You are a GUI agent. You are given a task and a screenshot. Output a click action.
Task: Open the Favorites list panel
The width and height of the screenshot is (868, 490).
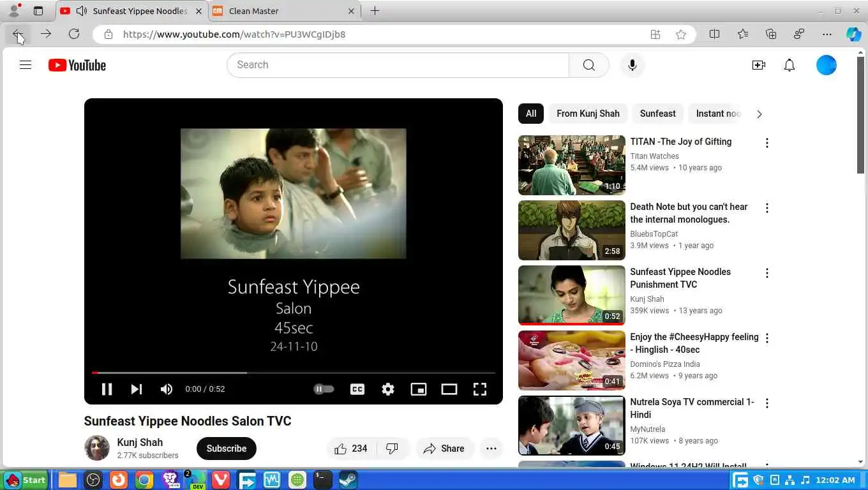click(743, 34)
